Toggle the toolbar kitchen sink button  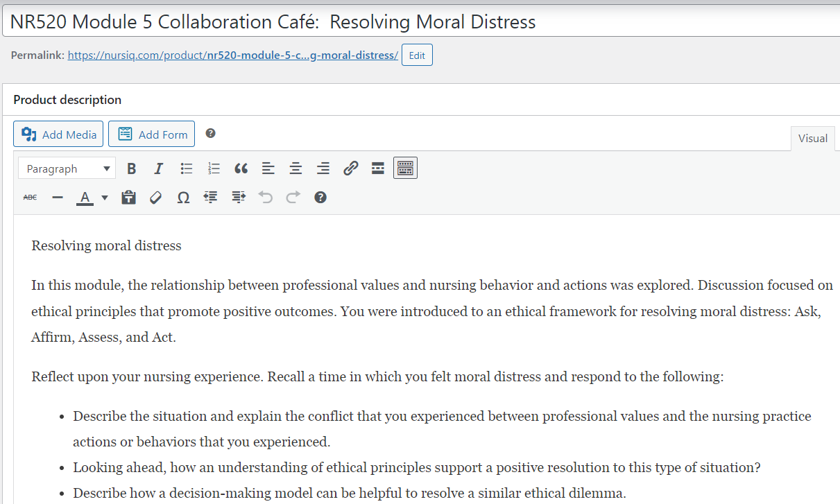405,168
